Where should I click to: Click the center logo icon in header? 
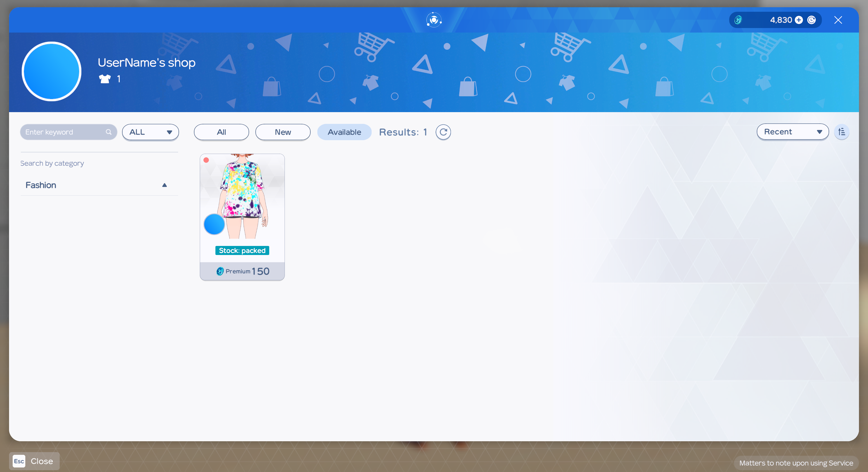[x=434, y=20]
